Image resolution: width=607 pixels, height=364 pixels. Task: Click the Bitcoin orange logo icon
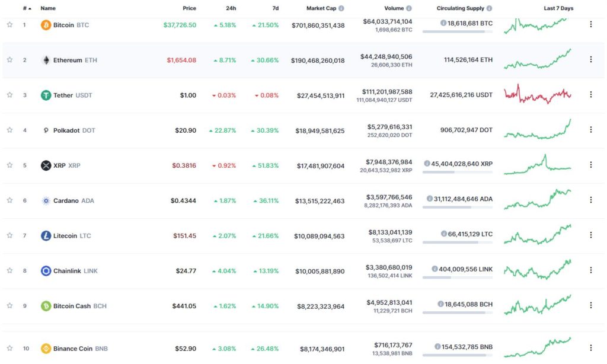pos(46,25)
